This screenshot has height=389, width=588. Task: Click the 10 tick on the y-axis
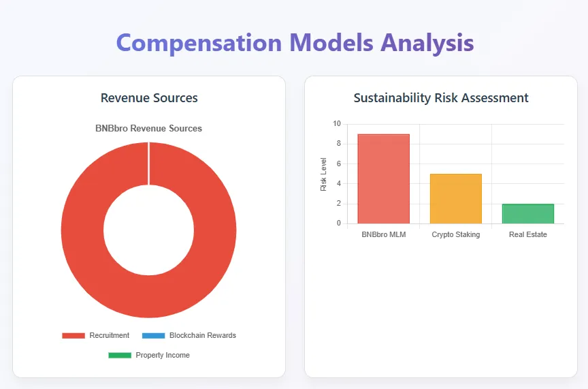point(337,124)
